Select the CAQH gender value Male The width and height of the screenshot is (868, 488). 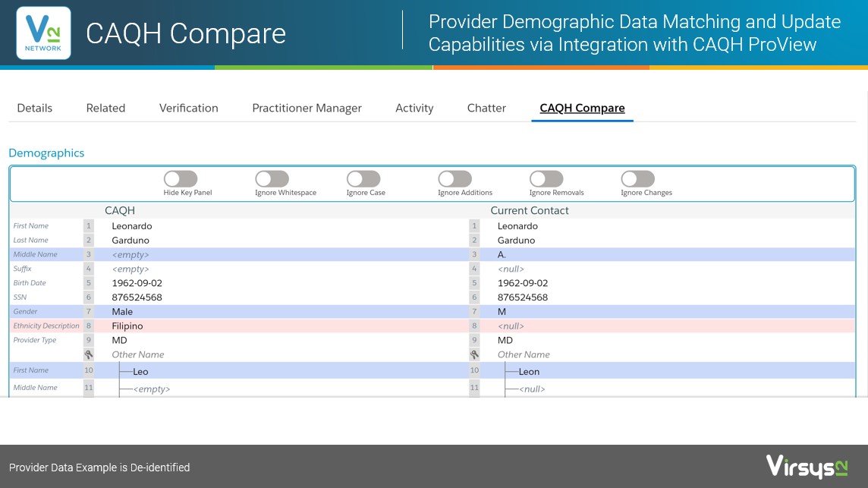(x=122, y=312)
